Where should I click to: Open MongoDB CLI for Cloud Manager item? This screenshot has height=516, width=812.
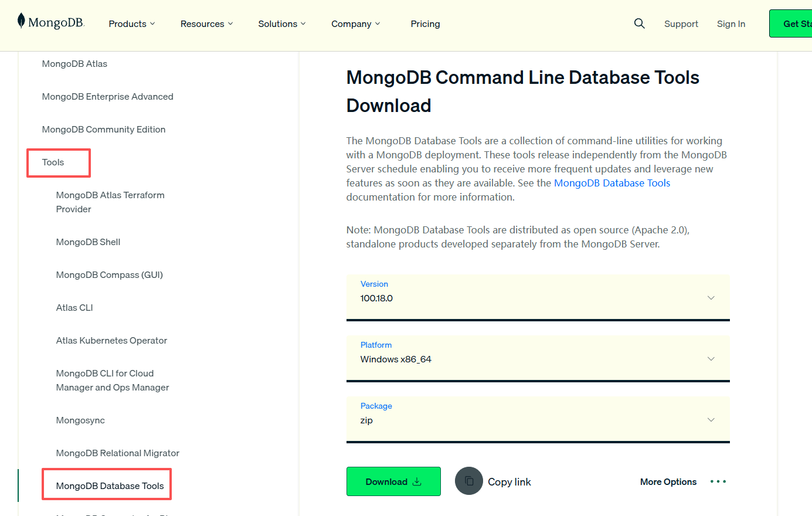pos(113,381)
